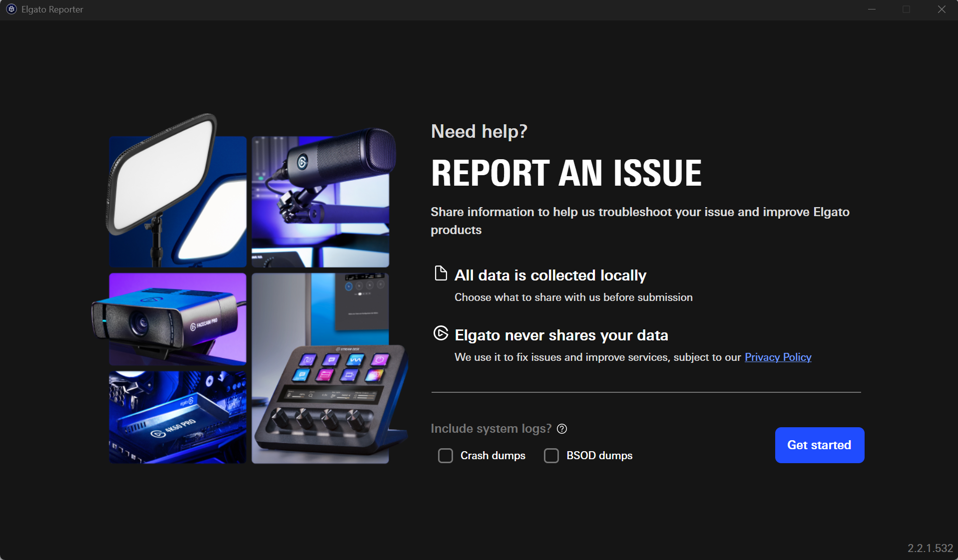Click the document icon beside 'All data is collected locally'
The width and height of the screenshot is (958, 560).
440,274
